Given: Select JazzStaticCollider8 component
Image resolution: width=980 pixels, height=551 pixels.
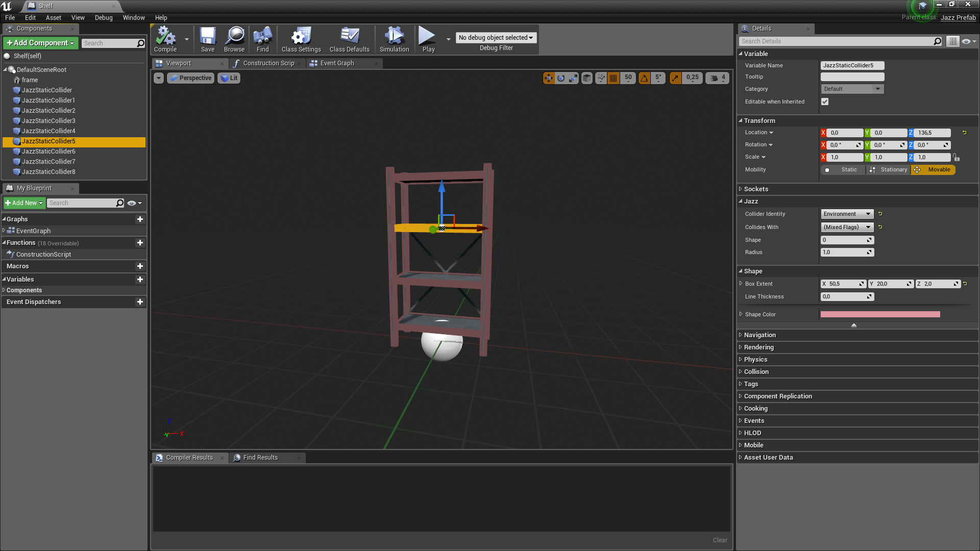Looking at the screenshot, I should coord(48,172).
